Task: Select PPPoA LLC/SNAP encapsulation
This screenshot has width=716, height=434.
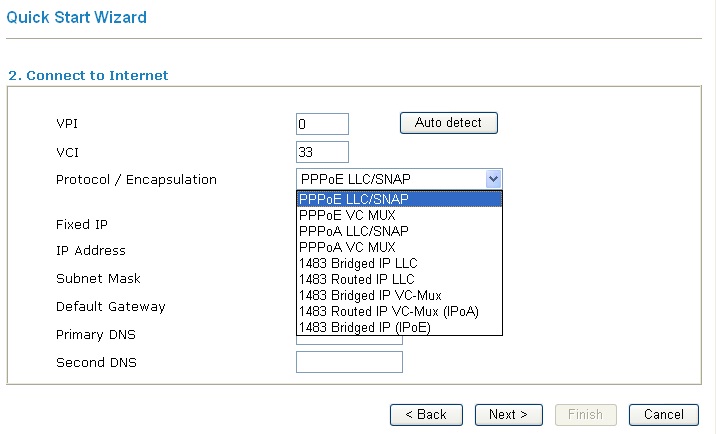Action: (399, 231)
